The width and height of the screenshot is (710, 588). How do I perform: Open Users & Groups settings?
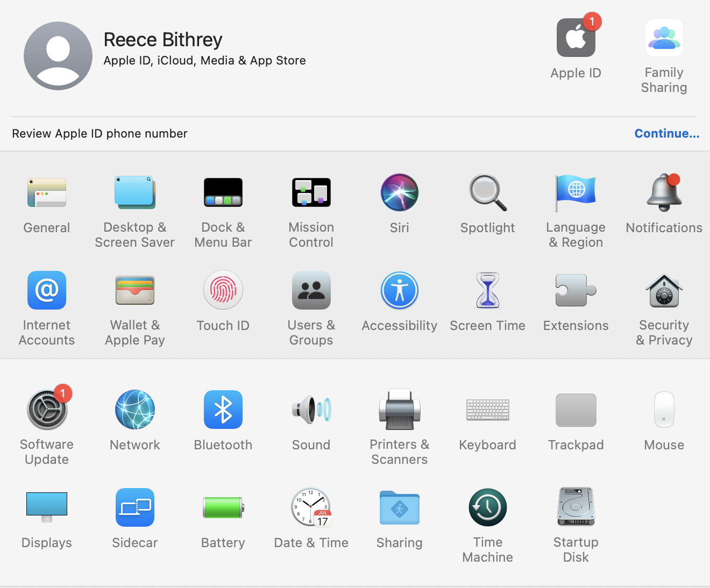[x=311, y=290]
